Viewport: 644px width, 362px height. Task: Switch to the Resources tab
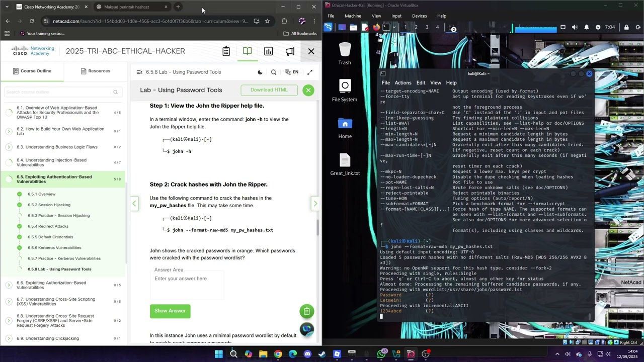tap(96, 71)
